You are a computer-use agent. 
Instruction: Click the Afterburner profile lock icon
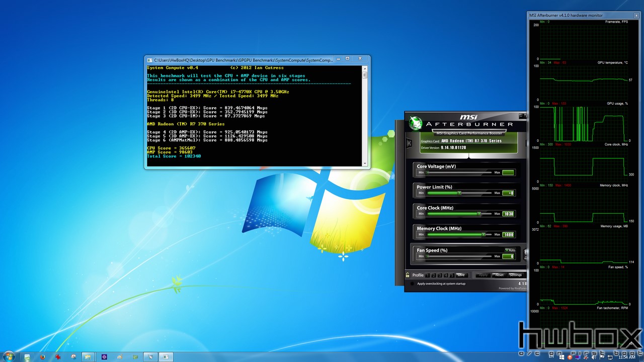pyautogui.click(x=408, y=275)
